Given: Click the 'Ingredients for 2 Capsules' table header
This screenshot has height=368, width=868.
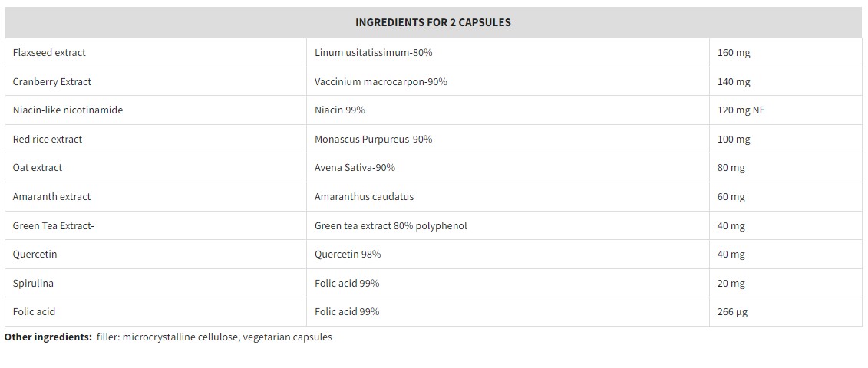Looking at the screenshot, I should click(433, 22).
